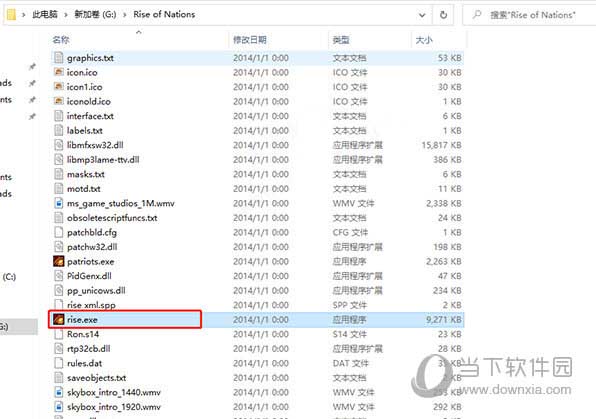This screenshot has height=419, width=596.
Task: Select the patriots.exe file name
Action: tap(90, 261)
